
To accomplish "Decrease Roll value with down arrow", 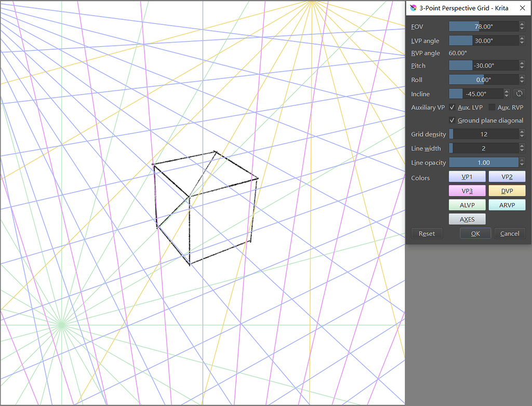I will coord(522,82).
